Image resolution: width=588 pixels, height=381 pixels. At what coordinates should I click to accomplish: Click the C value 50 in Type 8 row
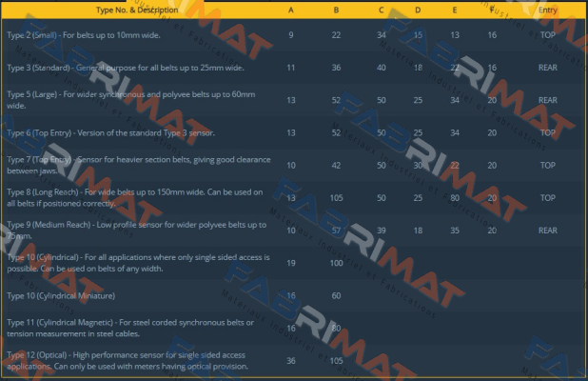point(381,198)
